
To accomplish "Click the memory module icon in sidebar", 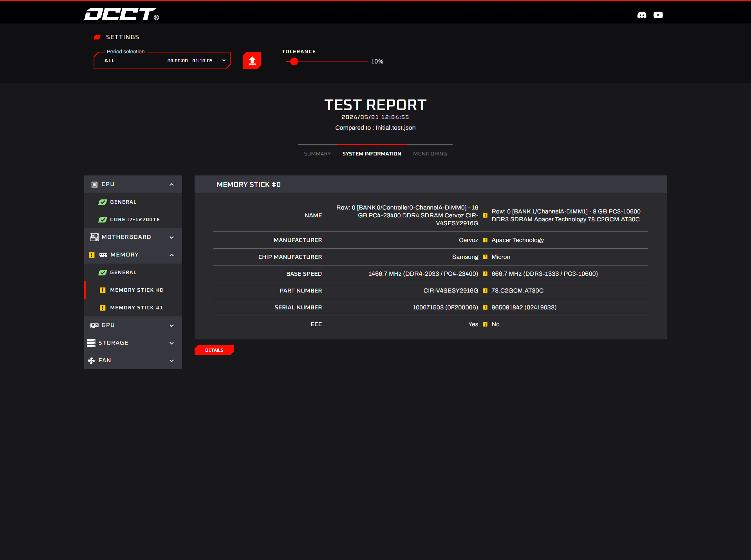I will (x=103, y=255).
